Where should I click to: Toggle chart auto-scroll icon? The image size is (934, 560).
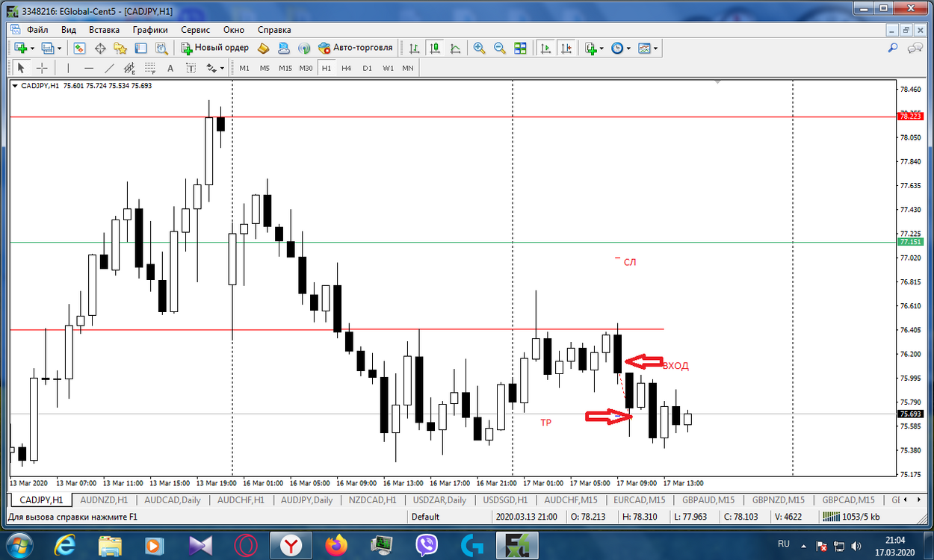[x=546, y=48]
